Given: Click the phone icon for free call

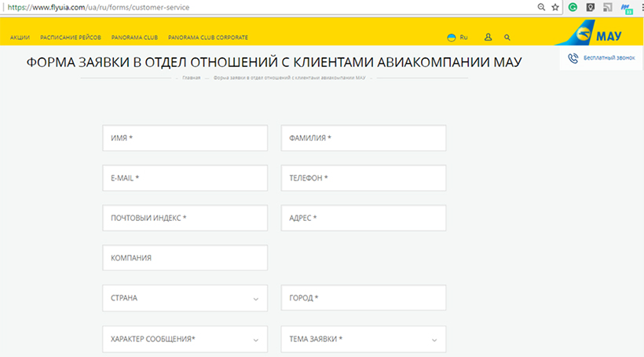Looking at the screenshot, I should [x=573, y=58].
